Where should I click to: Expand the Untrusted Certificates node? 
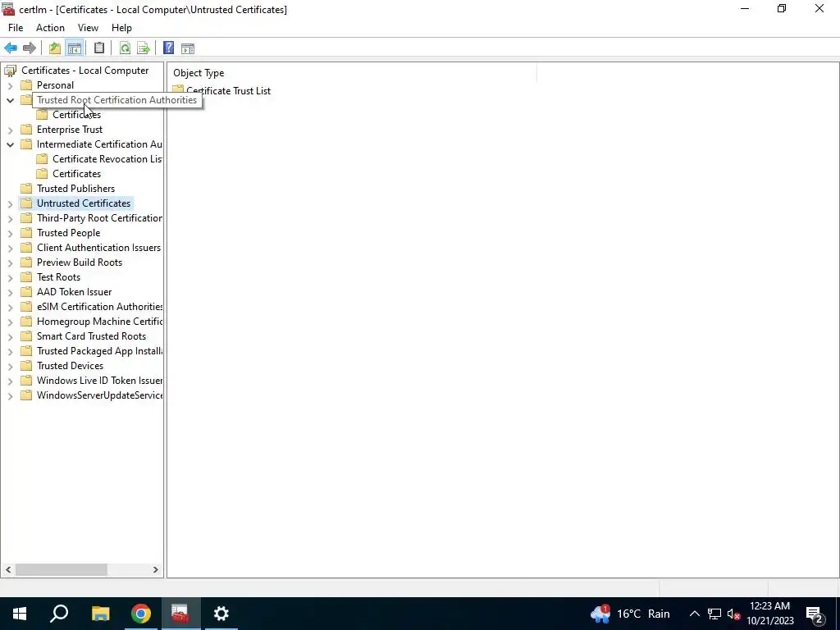click(10, 203)
